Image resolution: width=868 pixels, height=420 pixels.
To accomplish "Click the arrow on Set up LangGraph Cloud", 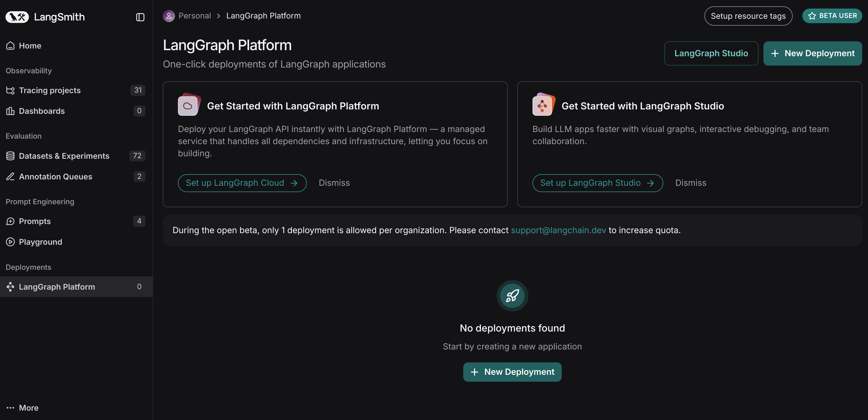I will (x=294, y=183).
